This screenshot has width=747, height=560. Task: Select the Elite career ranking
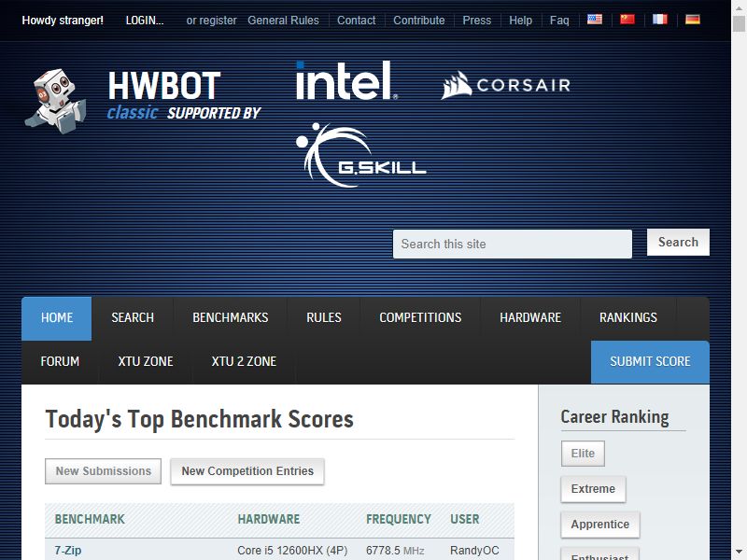[583, 454]
